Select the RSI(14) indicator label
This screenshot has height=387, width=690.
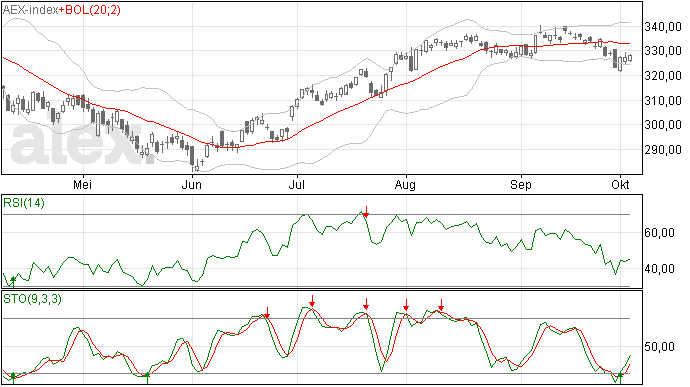(24, 203)
